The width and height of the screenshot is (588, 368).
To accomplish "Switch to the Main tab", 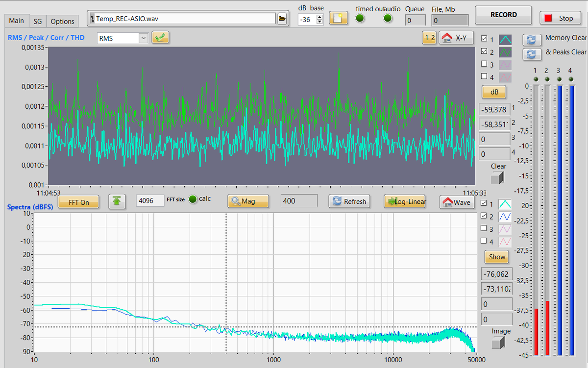I will point(16,21).
